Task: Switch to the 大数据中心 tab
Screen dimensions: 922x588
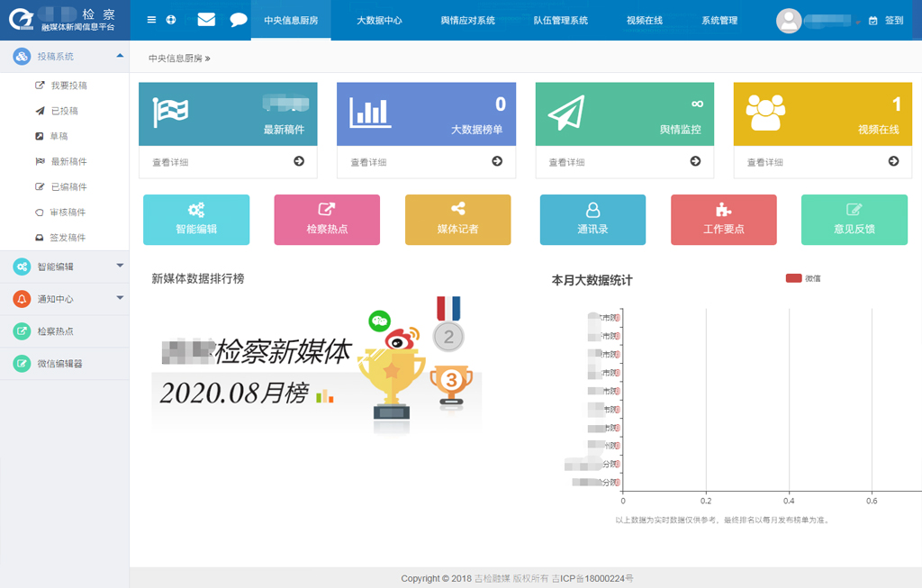Action: (379, 20)
